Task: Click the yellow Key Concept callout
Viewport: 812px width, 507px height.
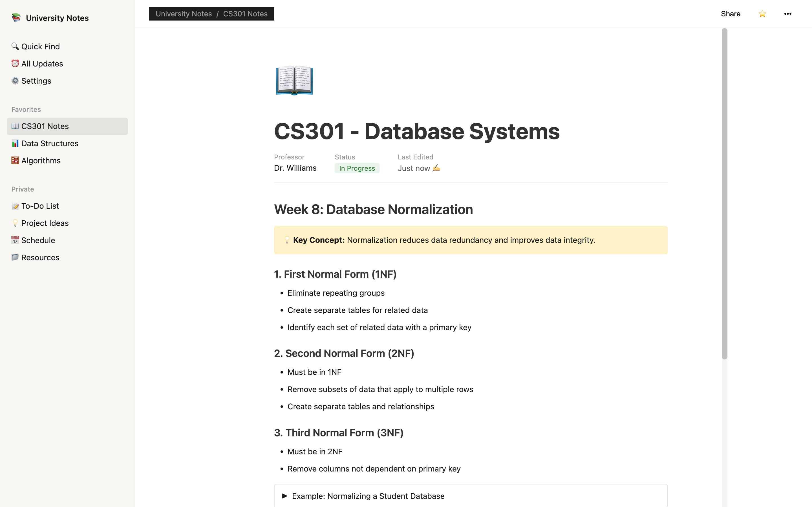Action: click(470, 240)
